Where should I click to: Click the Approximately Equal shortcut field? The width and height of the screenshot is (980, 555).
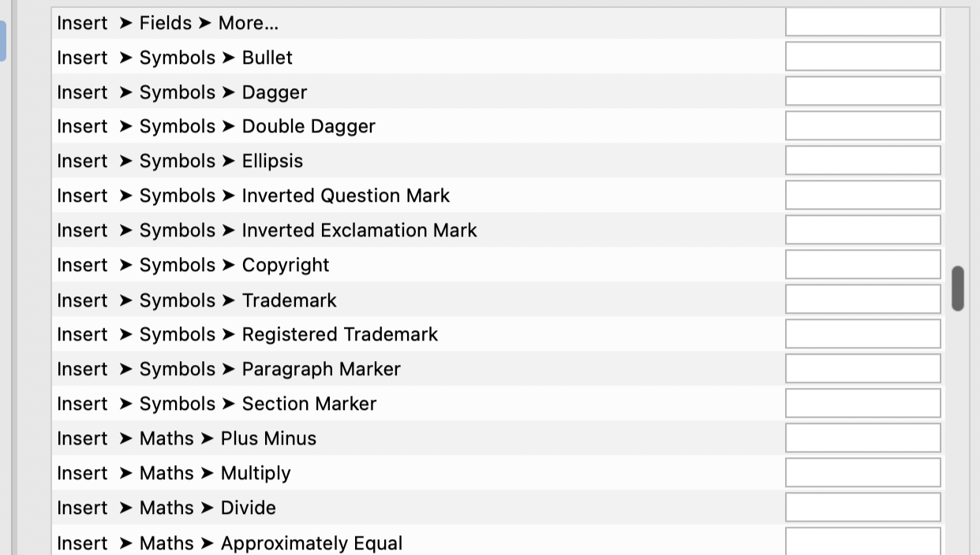pyautogui.click(x=862, y=542)
